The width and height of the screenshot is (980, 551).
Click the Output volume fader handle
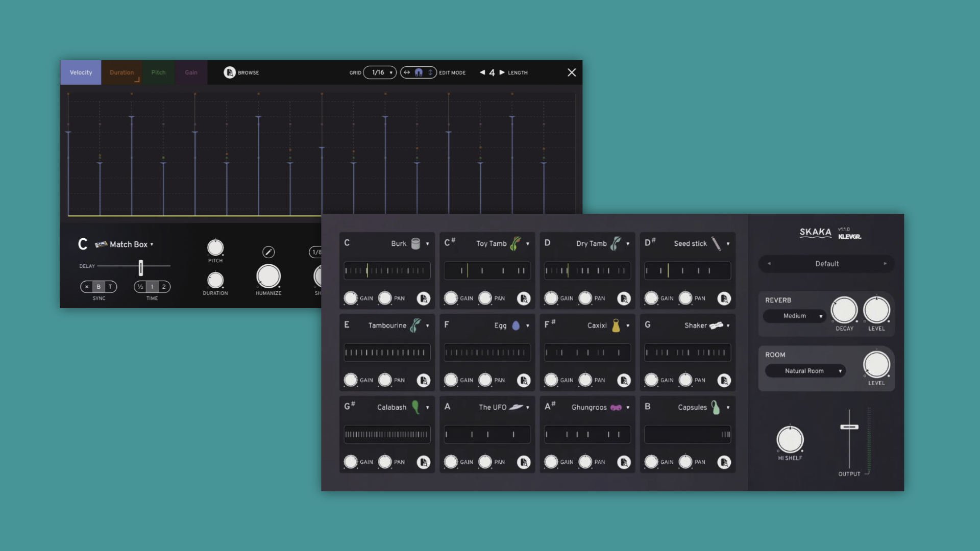849,427
